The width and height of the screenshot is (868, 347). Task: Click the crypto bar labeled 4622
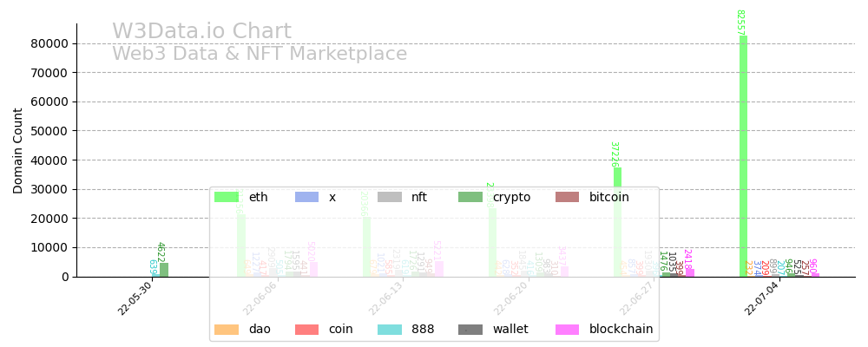(x=164, y=270)
